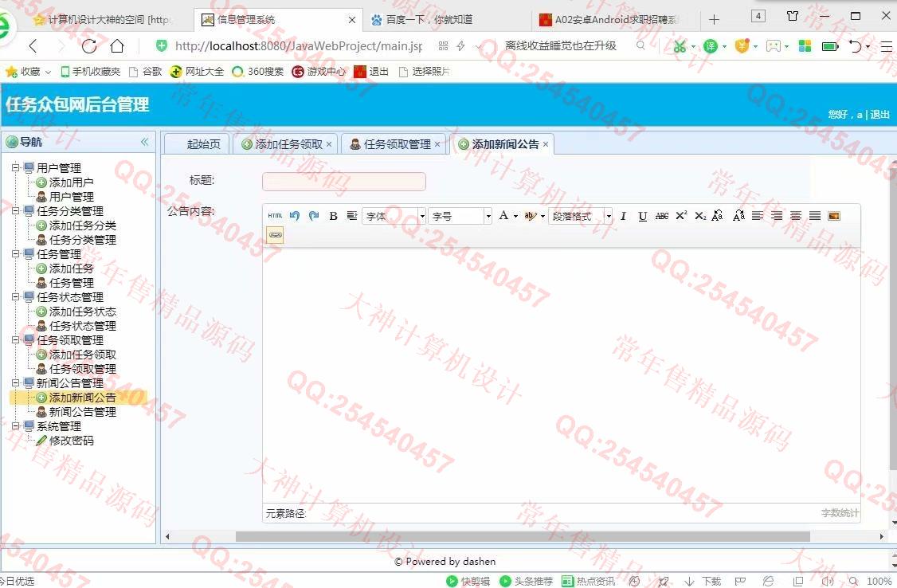Open 任务分类管理 child item in tree

(x=82, y=240)
